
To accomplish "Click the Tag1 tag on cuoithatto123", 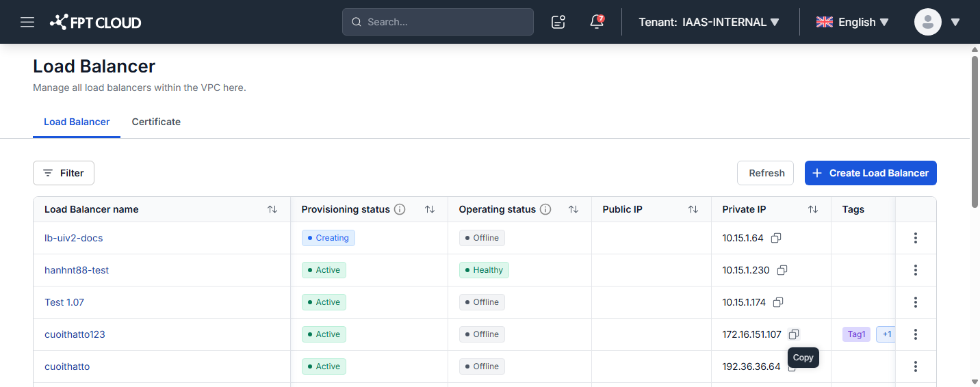I will [856, 334].
